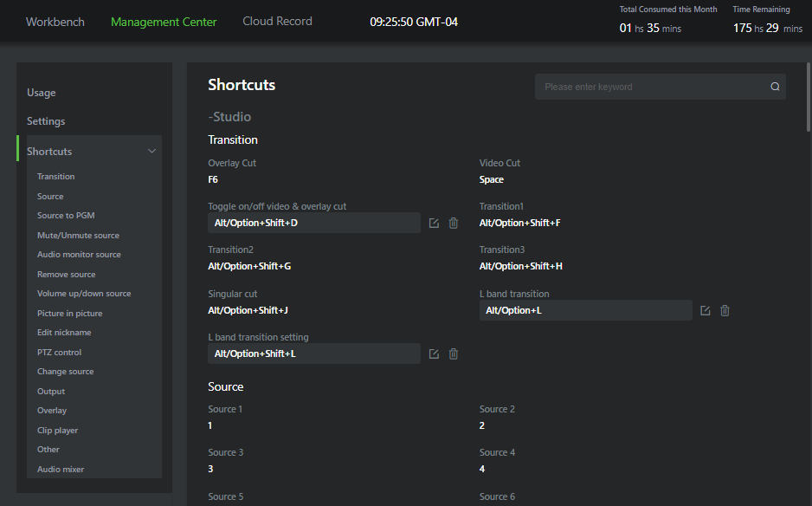Viewport: 812px width, 506px height.
Task: Collapse the Shortcuts sidebar section
Action: (152, 150)
